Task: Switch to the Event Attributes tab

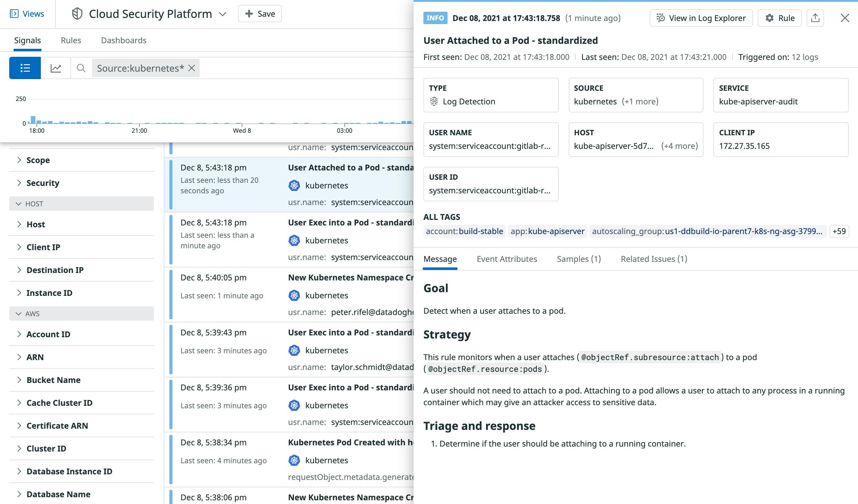Action: point(507,259)
